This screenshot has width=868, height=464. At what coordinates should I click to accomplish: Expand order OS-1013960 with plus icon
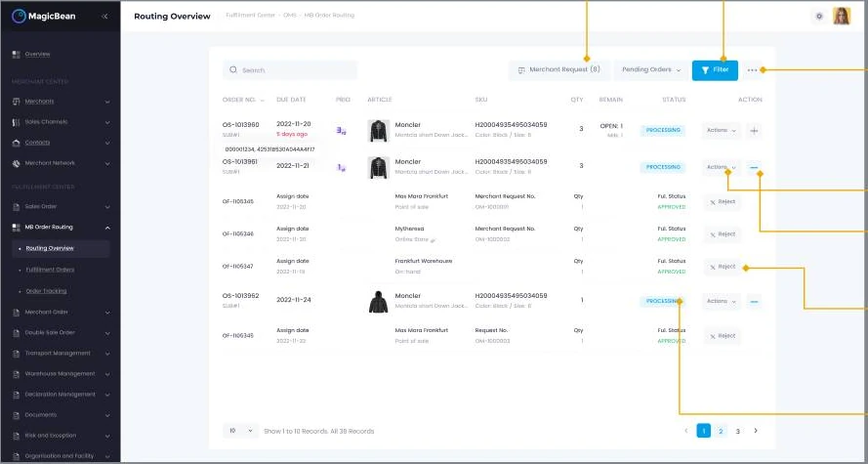[754, 131]
